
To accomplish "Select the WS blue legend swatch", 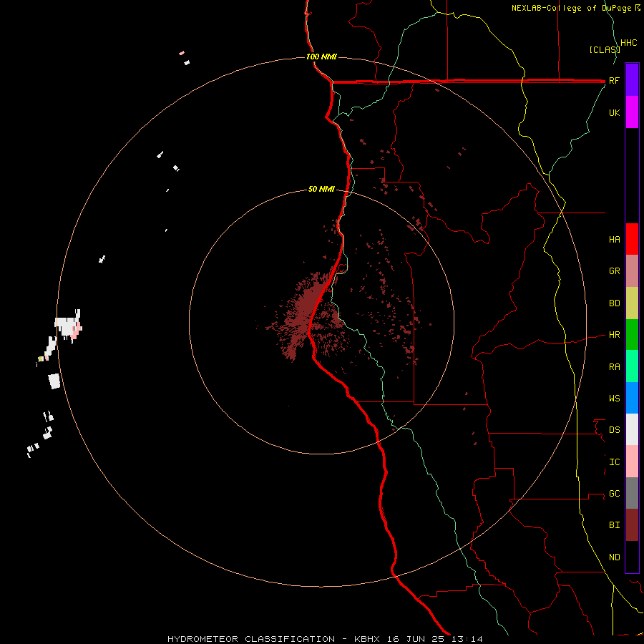I will pyautogui.click(x=632, y=398).
